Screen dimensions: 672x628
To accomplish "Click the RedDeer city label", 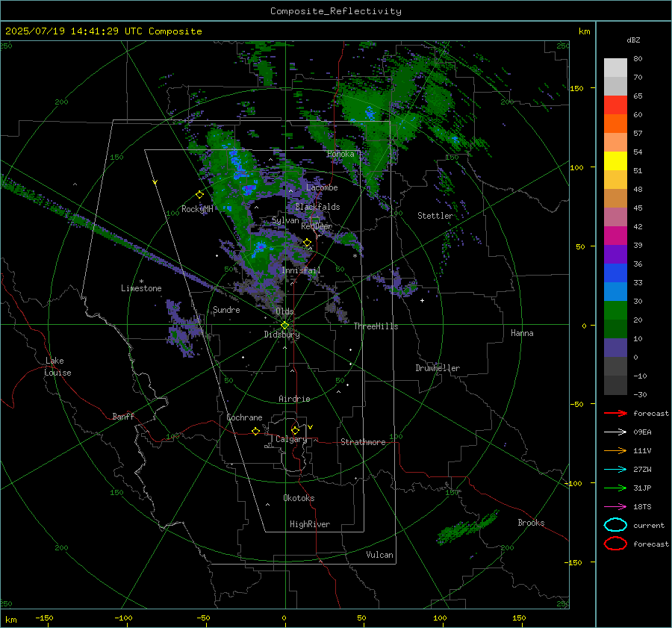I will tap(317, 226).
